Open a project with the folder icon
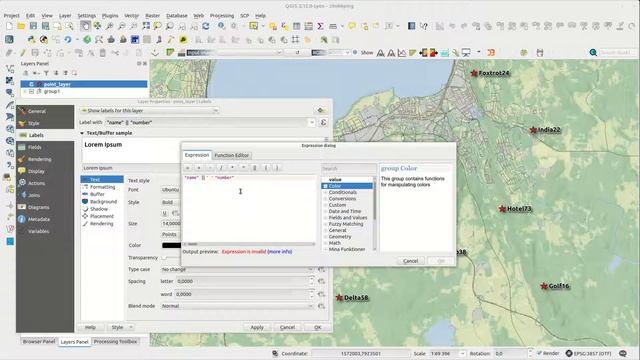The height and width of the screenshot is (360, 640). point(21,26)
